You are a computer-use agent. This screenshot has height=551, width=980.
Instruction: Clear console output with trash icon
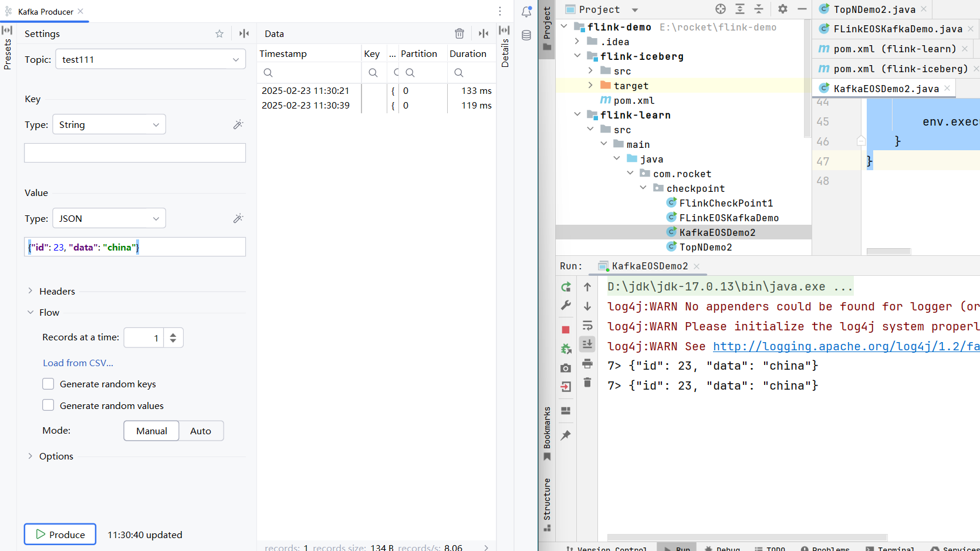pyautogui.click(x=587, y=383)
